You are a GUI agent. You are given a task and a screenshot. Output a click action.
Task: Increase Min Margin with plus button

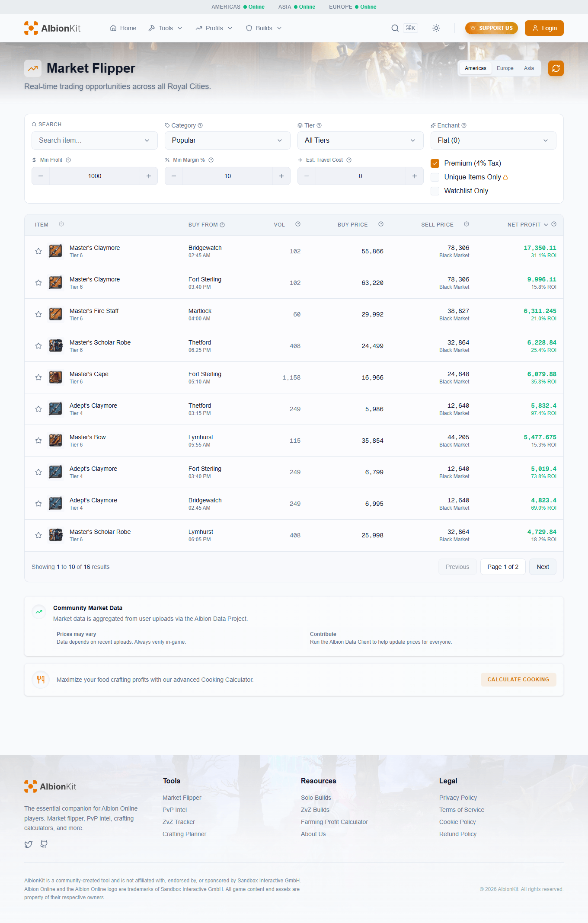(281, 176)
